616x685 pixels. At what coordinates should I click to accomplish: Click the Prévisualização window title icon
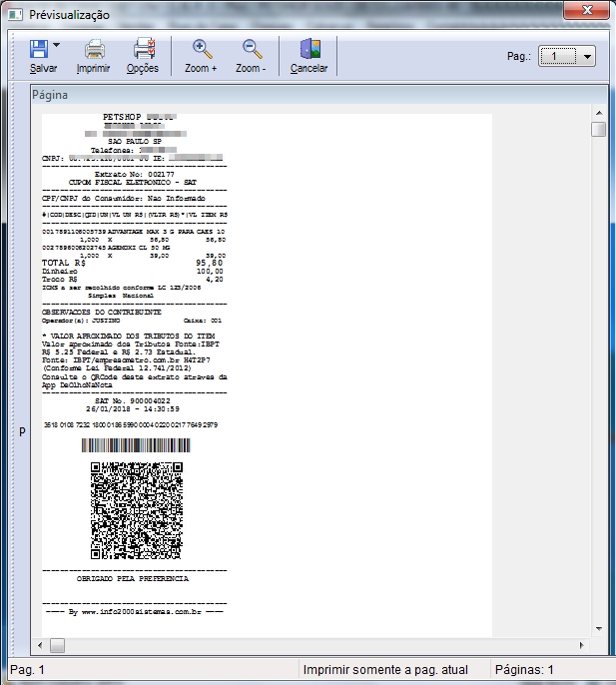[x=15, y=15]
